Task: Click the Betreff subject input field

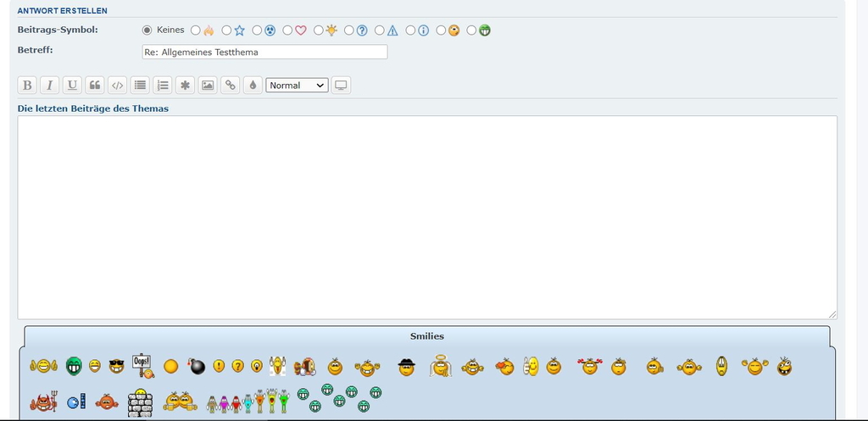Action: tap(264, 52)
